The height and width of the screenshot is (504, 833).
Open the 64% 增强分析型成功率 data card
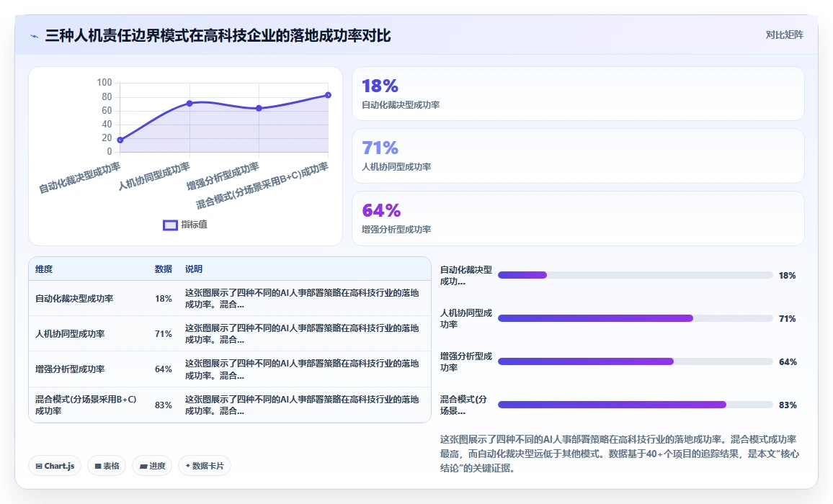578,219
